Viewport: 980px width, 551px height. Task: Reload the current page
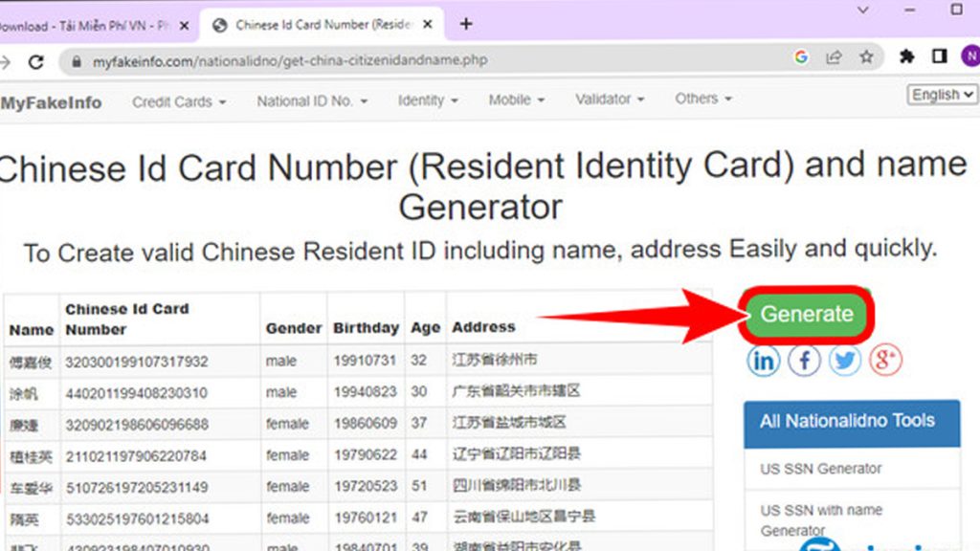tap(36, 58)
